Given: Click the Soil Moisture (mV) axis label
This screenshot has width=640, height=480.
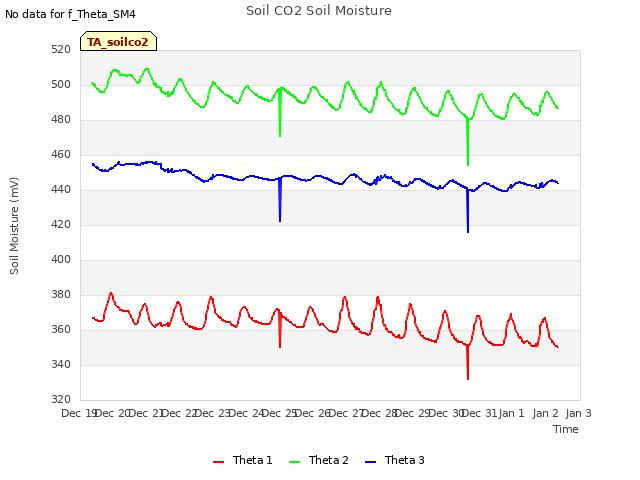Looking at the screenshot, I should pyautogui.click(x=14, y=226).
